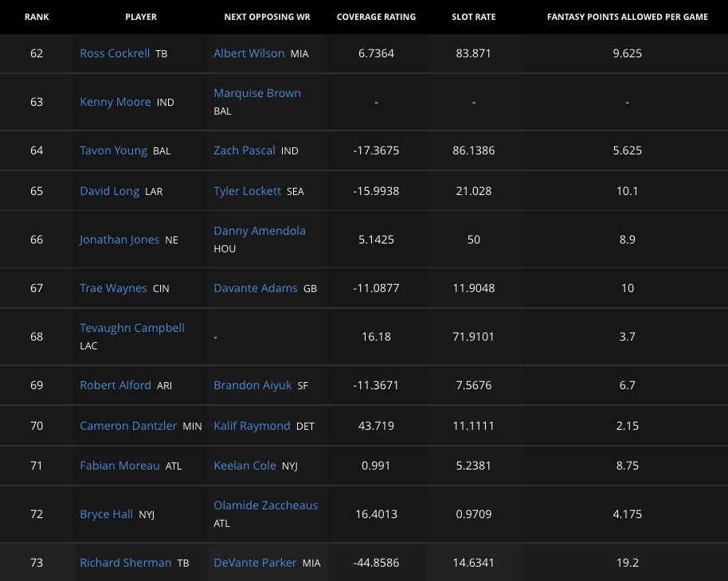Open DeVante Parker receiver link
This screenshot has height=581, width=728.
coord(255,563)
